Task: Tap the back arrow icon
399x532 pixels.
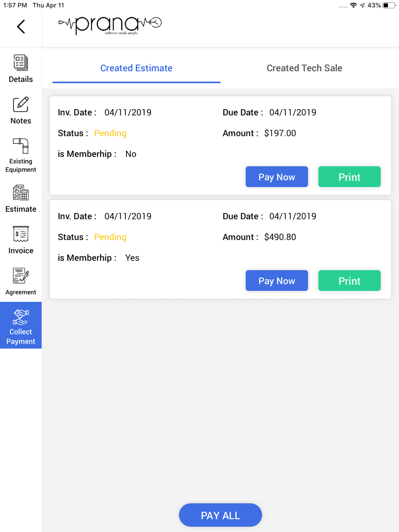Action: pyautogui.click(x=21, y=27)
